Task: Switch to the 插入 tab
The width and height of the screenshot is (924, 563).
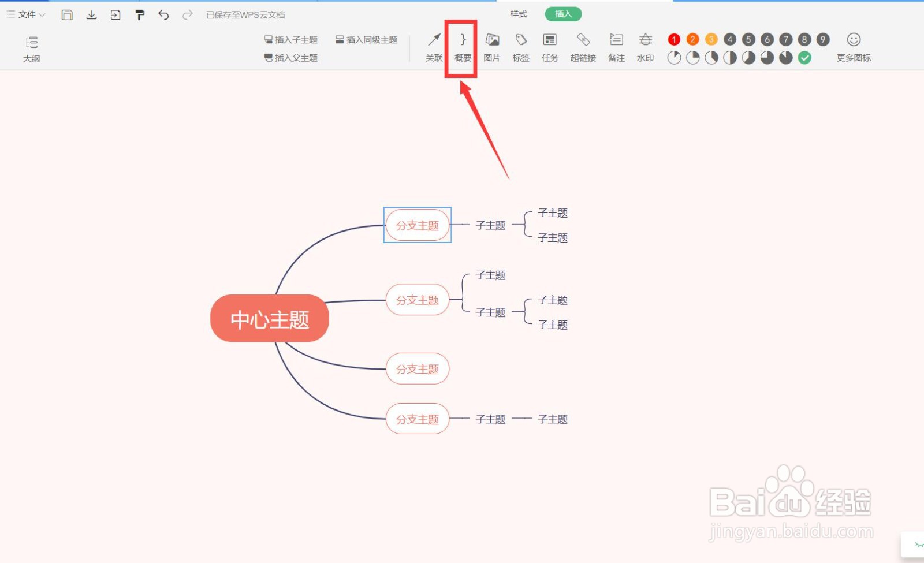Action: [x=563, y=14]
